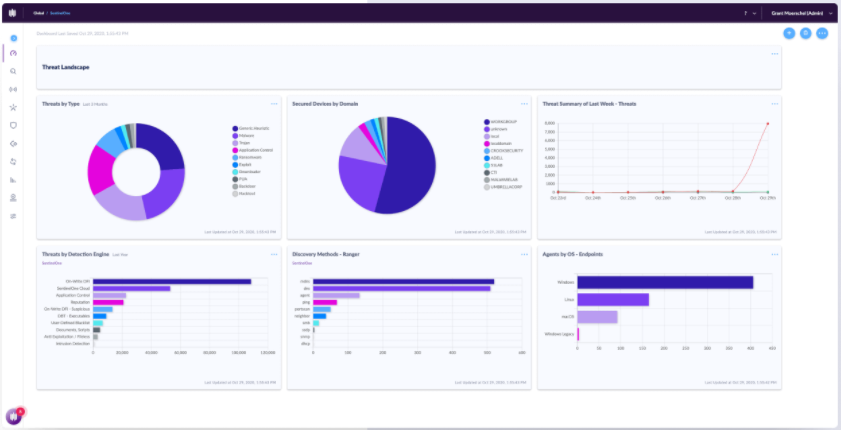Open the Dashboard gauge icon in sidebar
The height and width of the screenshot is (430, 841).
pyautogui.click(x=14, y=54)
